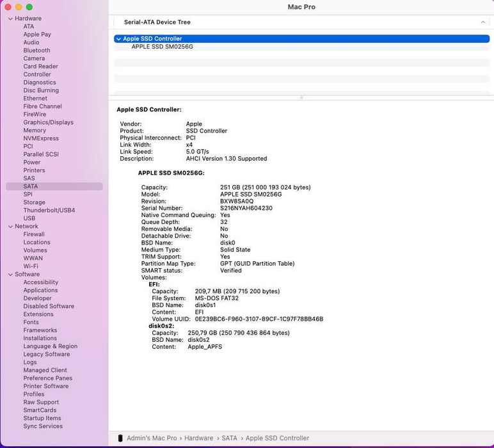Viewport: 494px width, 448px height.
Task: Open Ethernet in the sidebar
Action: pos(35,99)
